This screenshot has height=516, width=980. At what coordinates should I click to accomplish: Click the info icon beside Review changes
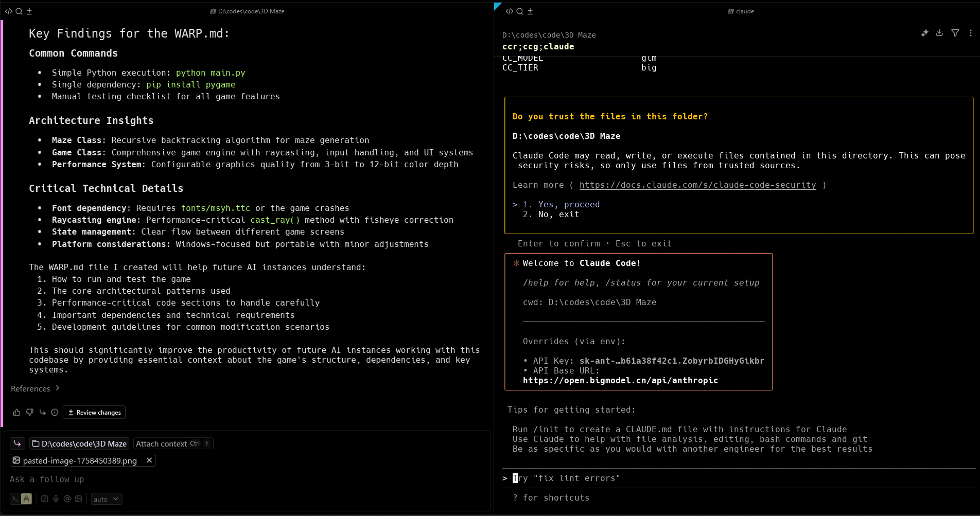55,413
